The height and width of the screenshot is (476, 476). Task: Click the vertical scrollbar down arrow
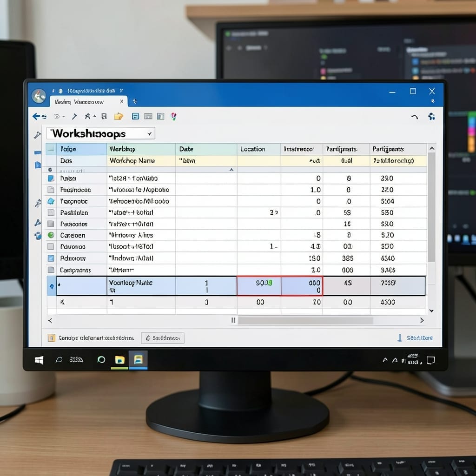point(431,311)
